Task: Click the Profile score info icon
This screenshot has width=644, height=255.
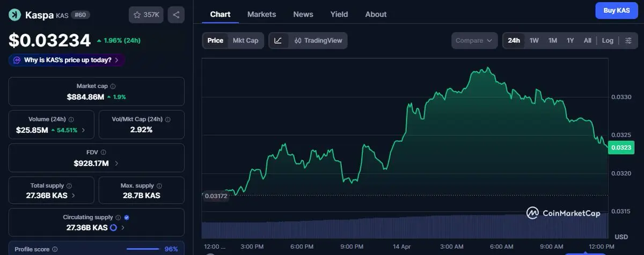Action: point(55,250)
